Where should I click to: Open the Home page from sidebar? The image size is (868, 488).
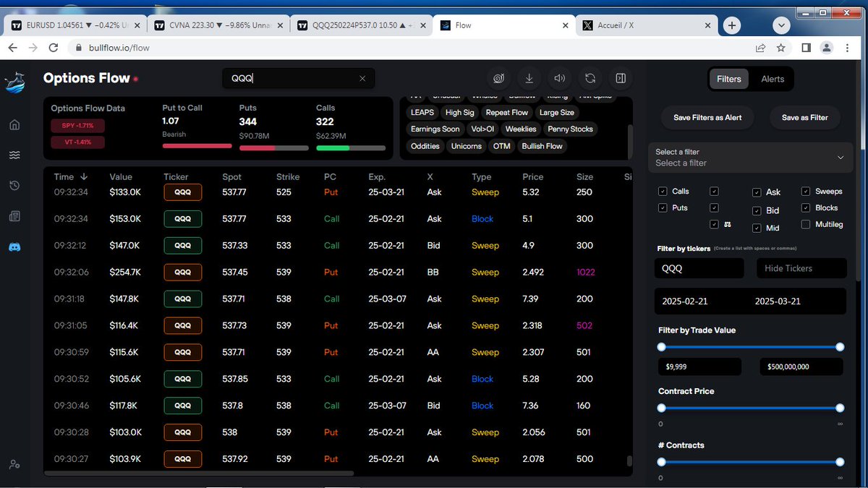pos(14,125)
